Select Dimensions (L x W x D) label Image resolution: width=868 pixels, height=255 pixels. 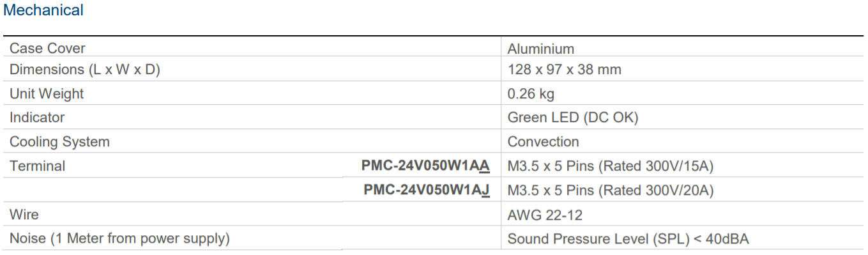pos(84,70)
